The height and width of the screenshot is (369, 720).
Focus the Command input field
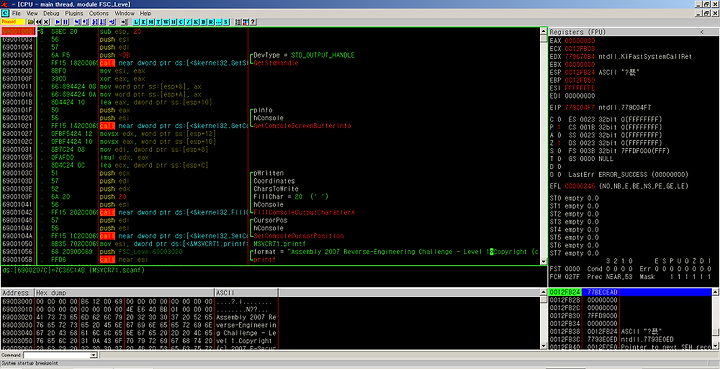[57, 355]
